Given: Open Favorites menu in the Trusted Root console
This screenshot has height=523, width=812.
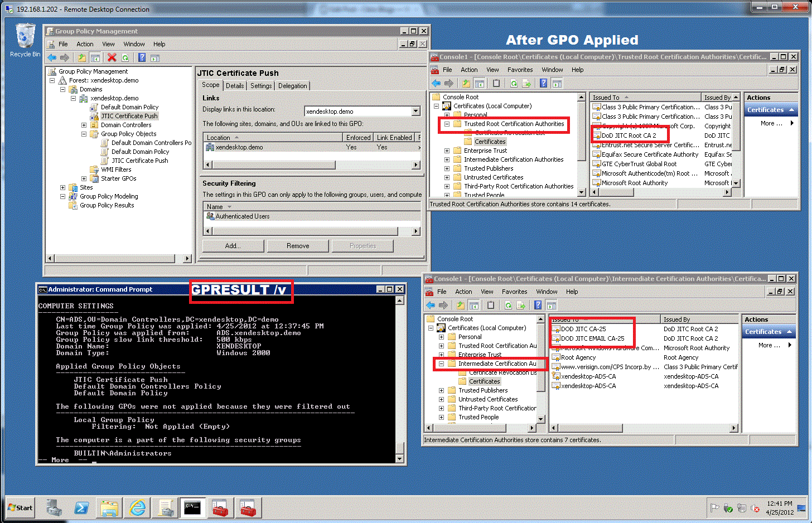Looking at the screenshot, I should point(520,70).
